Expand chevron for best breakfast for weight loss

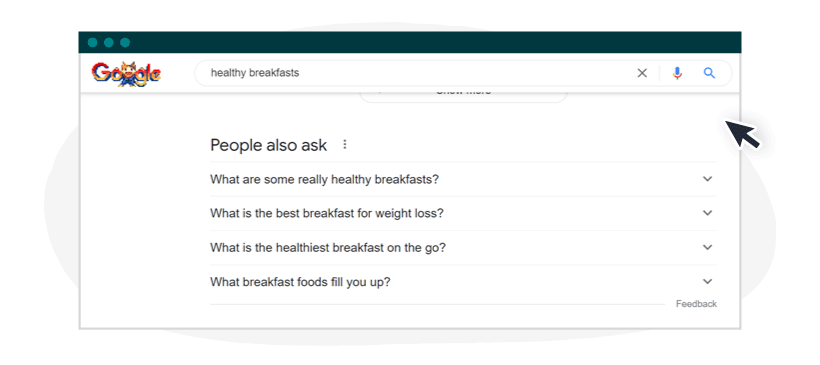pyautogui.click(x=708, y=213)
